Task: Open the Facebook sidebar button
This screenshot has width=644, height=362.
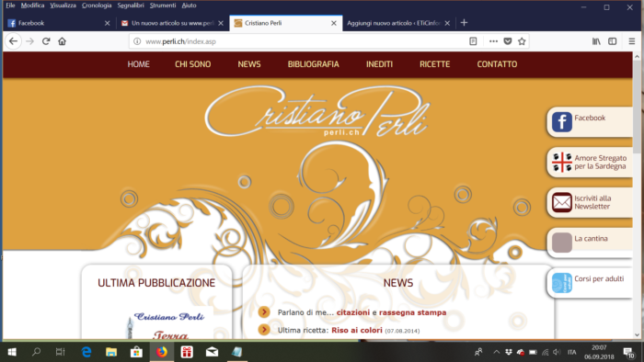Action: click(590, 122)
